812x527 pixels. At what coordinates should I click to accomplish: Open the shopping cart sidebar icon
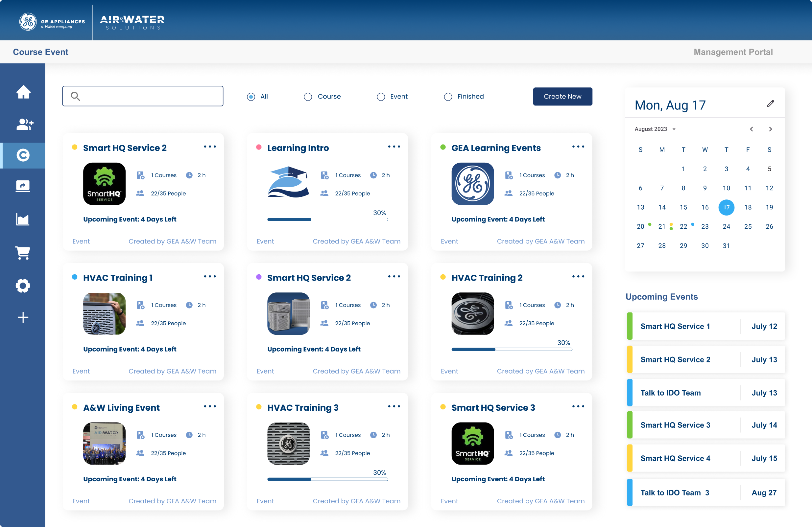23,253
